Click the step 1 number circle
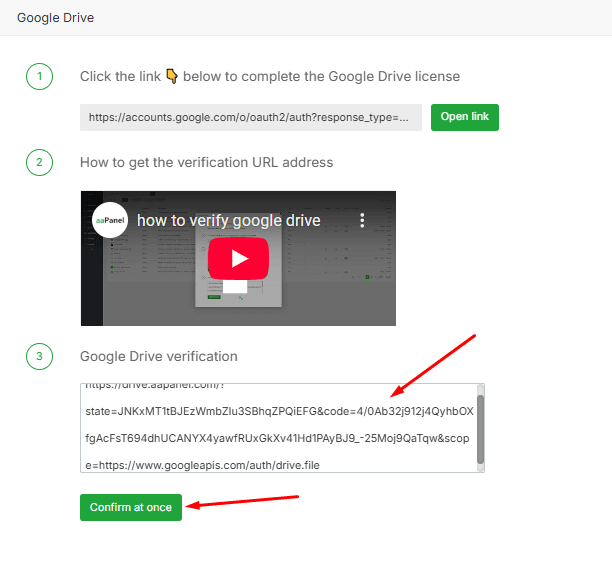 point(39,77)
